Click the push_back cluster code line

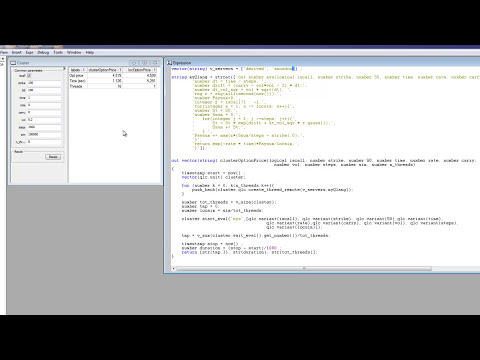pyautogui.click(x=272, y=190)
